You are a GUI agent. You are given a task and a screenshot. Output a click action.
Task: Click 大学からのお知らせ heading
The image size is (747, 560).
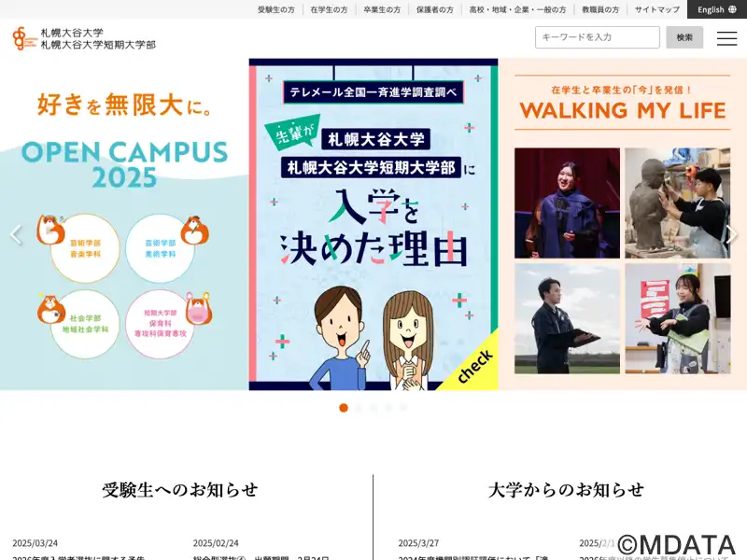click(566, 489)
